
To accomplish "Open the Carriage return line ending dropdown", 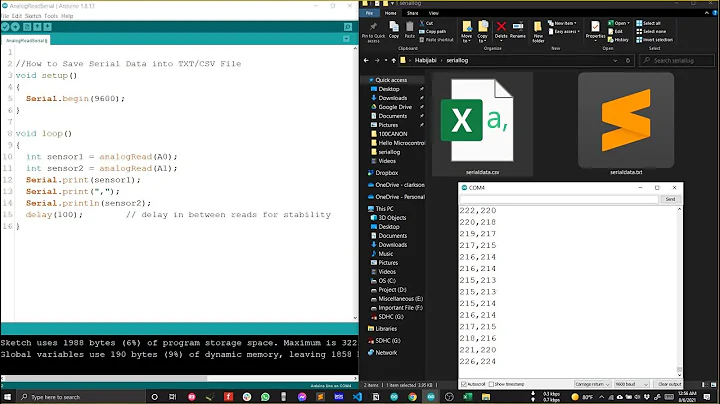I will [x=592, y=384].
